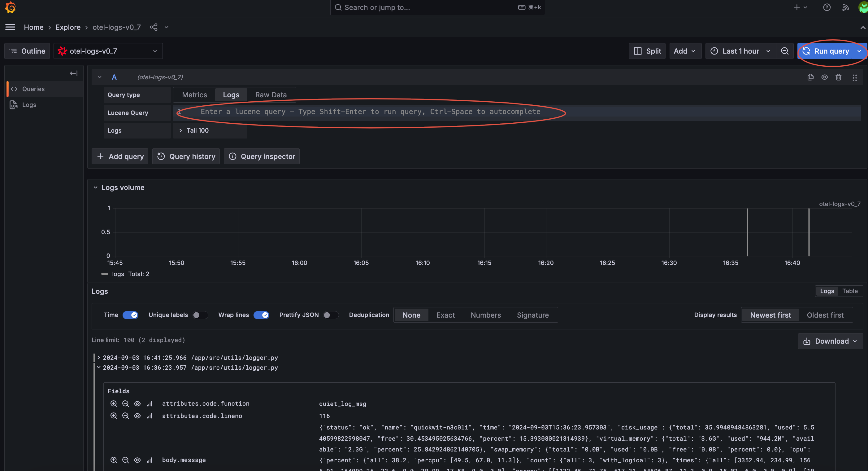Delete query A with trash icon

tap(838, 77)
